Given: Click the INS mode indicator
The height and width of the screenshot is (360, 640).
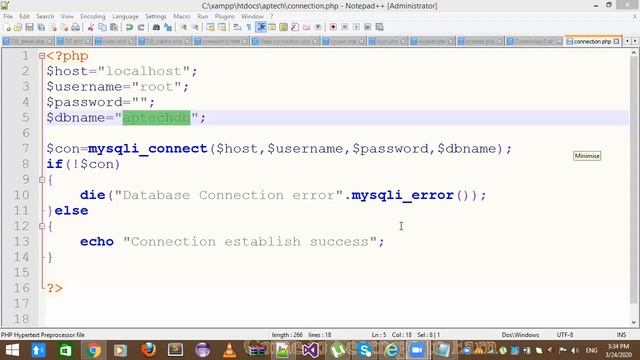Looking at the screenshot, I should [x=621, y=335].
